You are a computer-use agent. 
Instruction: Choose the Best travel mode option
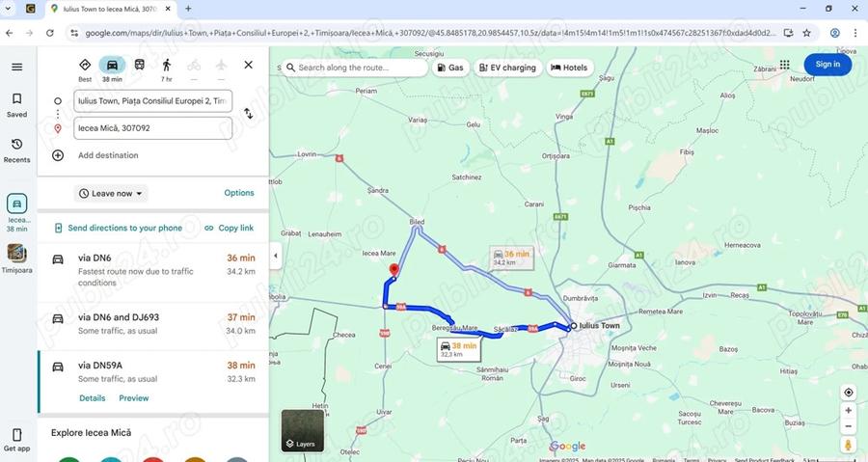point(85,68)
